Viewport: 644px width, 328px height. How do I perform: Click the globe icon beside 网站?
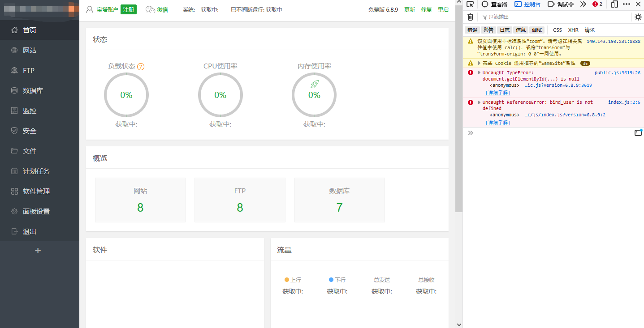pos(14,51)
